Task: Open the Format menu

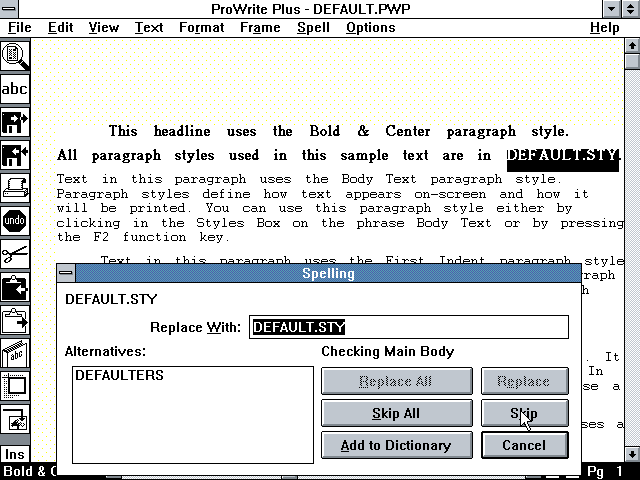Action: tap(202, 27)
